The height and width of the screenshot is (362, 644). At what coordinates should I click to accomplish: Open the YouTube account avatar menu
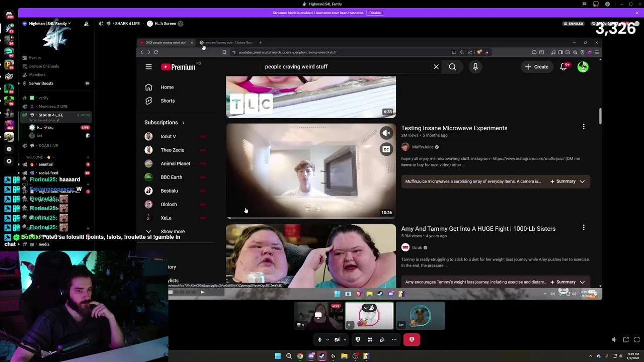(583, 67)
